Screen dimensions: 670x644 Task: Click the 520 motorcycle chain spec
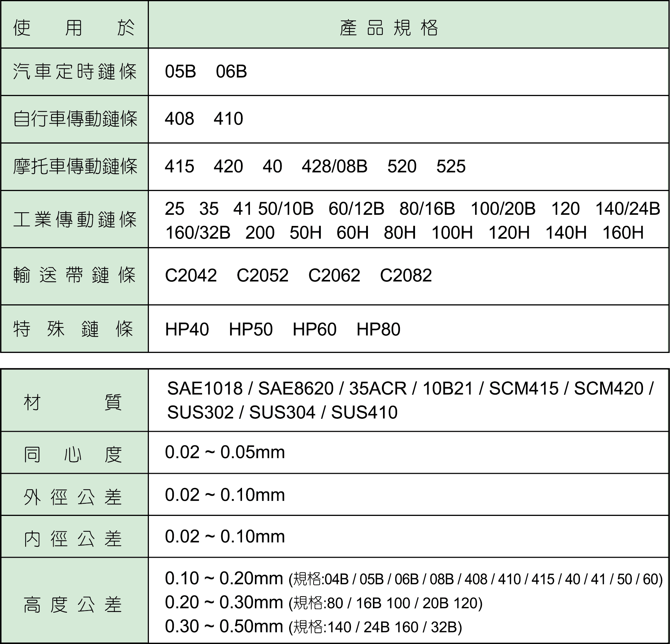click(x=402, y=166)
